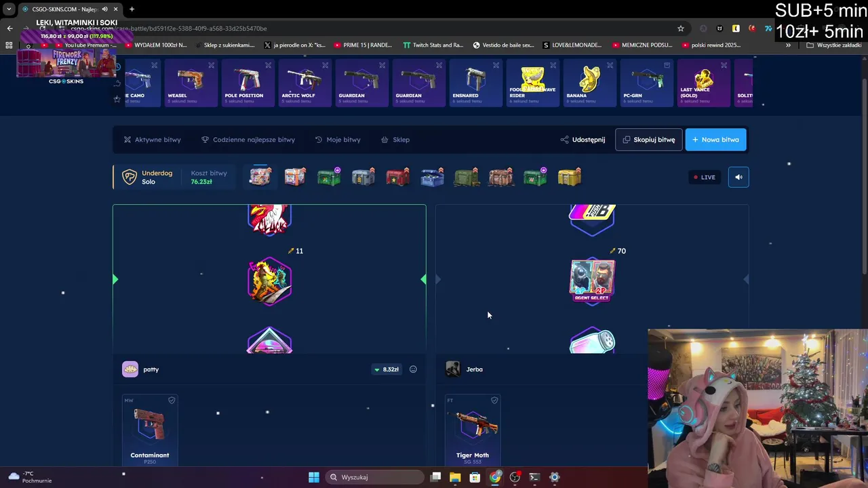Open the polski rewind 2025 bookmark
The height and width of the screenshot is (488, 868).
[711, 45]
